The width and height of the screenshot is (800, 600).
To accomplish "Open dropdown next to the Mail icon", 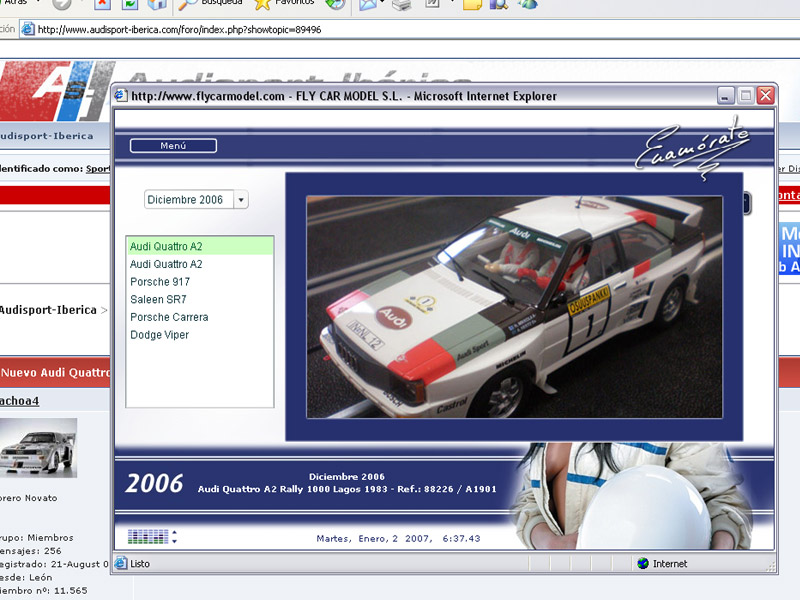I will pyautogui.click(x=382, y=3).
